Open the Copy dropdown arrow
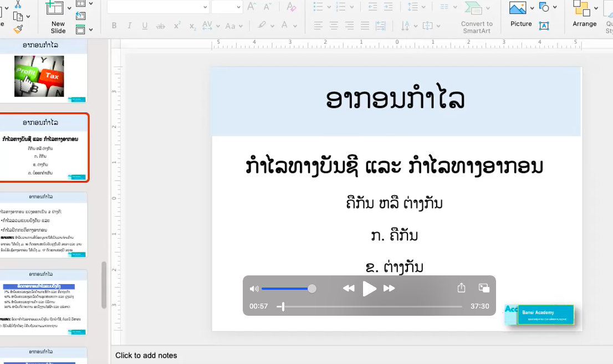Screen dimensions: 613x364 click(28, 17)
